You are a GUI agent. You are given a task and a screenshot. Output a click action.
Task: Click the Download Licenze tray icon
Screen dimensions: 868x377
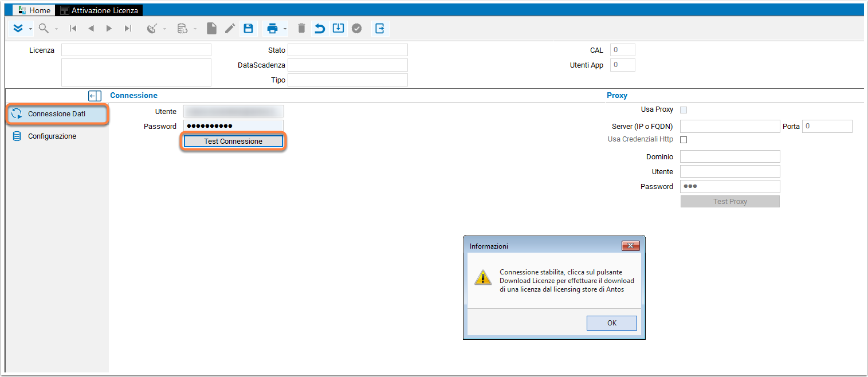(x=338, y=28)
